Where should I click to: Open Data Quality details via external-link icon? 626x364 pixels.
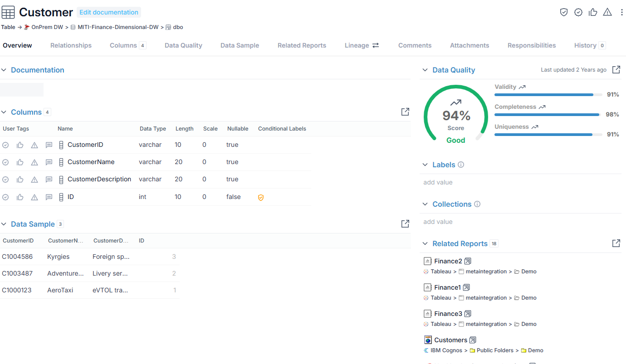coord(616,70)
